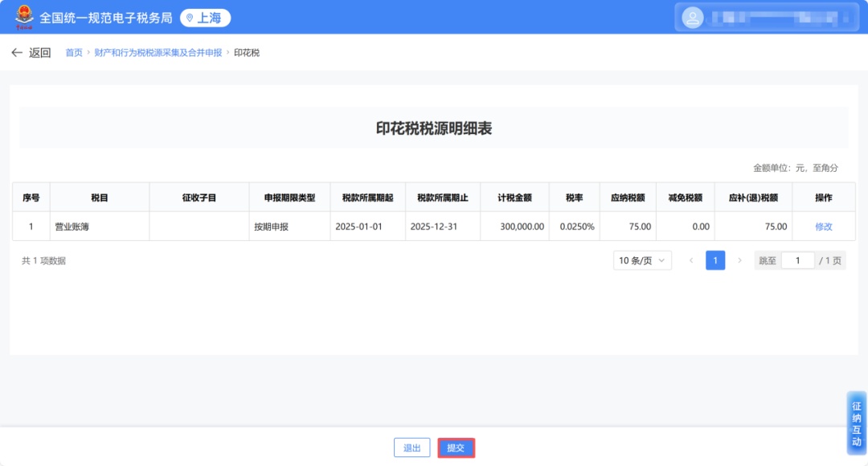Select the 营业账簿 cell in the table
The height and width of the screenshot is (466, 868).
(x=99, y=227)
